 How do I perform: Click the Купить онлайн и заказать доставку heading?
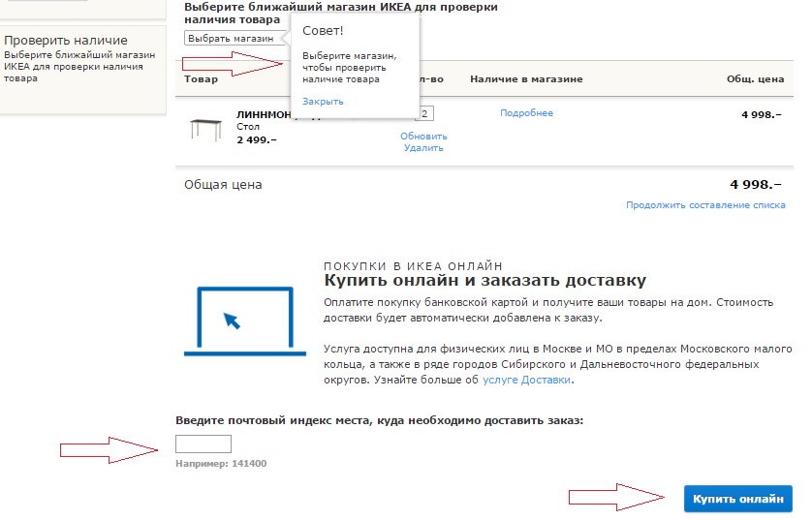pos(485,281)
